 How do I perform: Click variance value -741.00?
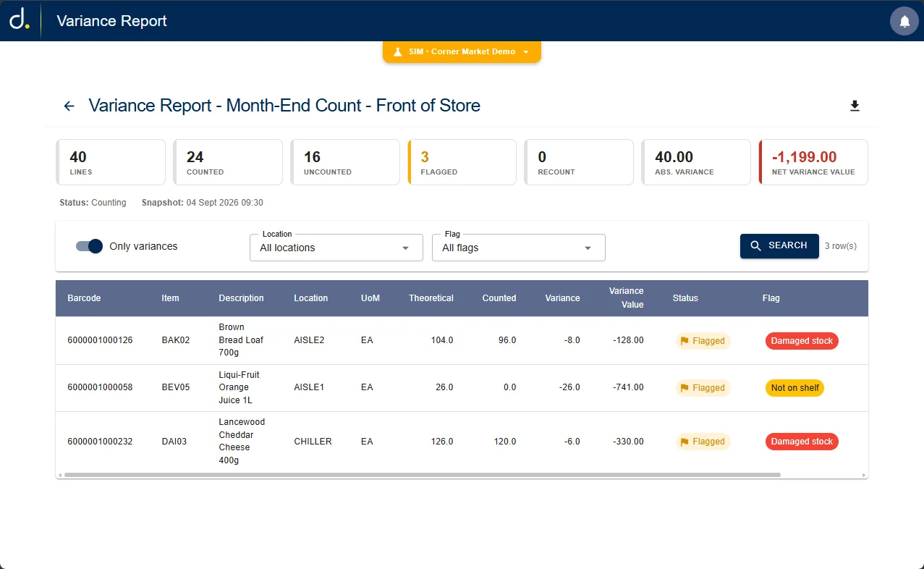[x=627, y=387]
